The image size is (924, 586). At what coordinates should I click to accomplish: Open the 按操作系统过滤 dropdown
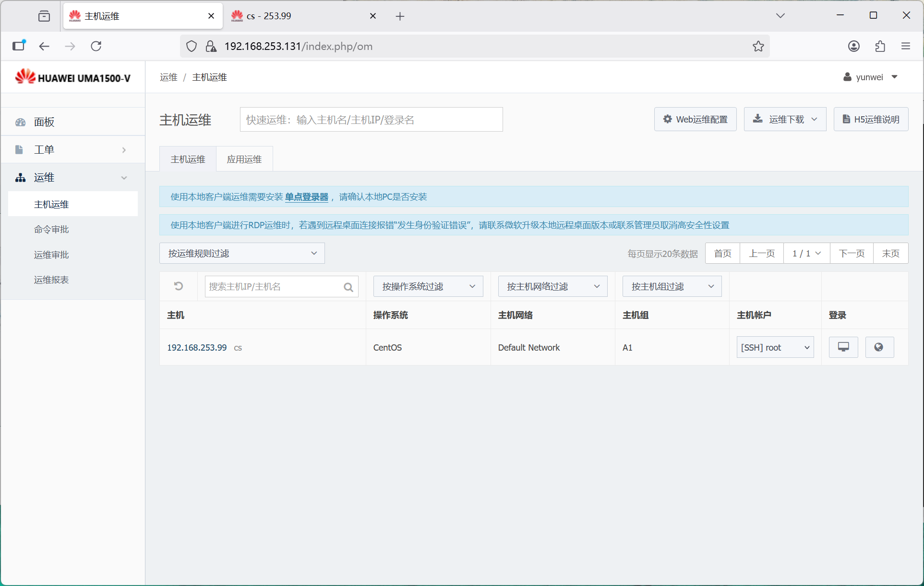[x=428, y=287]
